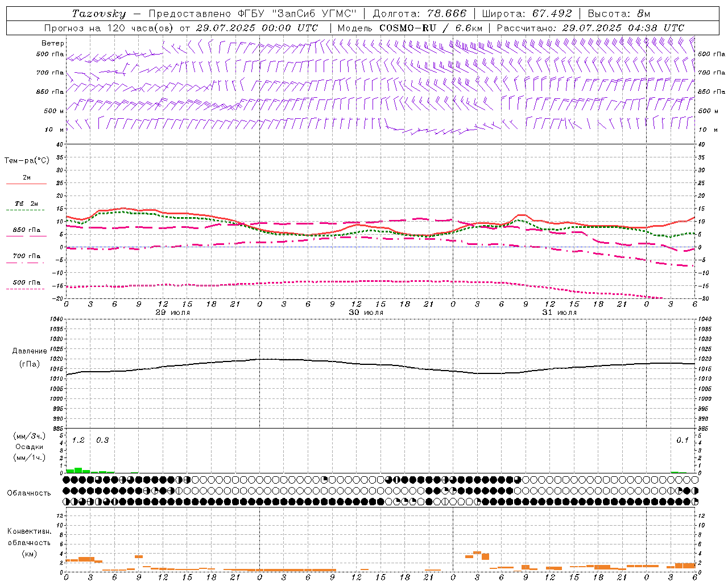Screen dimensions: 728x582
Task: Click the 'Td 2м' dew point legend entry
Action: tap(27, 203)
